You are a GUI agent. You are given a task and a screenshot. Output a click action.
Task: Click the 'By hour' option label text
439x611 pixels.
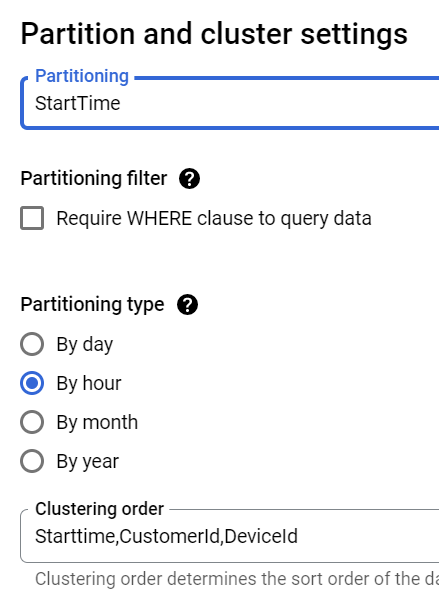(89, 383)
